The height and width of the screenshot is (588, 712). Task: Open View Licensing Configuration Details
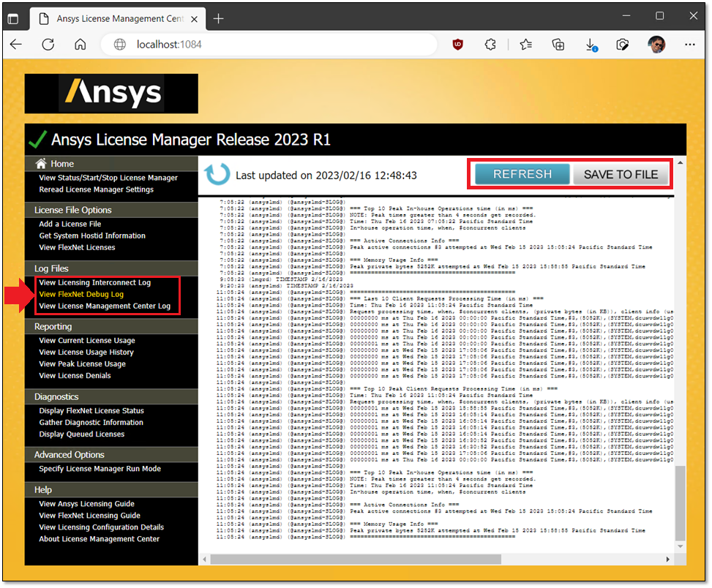101,527
